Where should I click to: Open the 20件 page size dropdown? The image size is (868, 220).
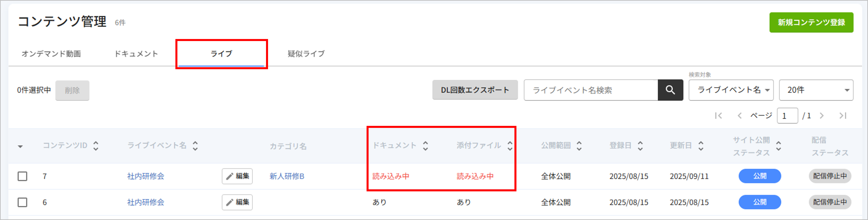point(816,90)
